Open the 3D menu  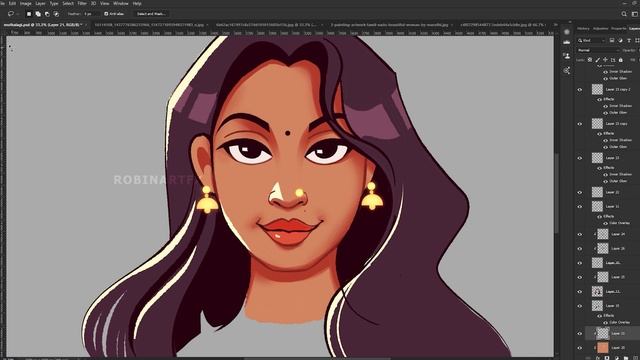(93, 3)
